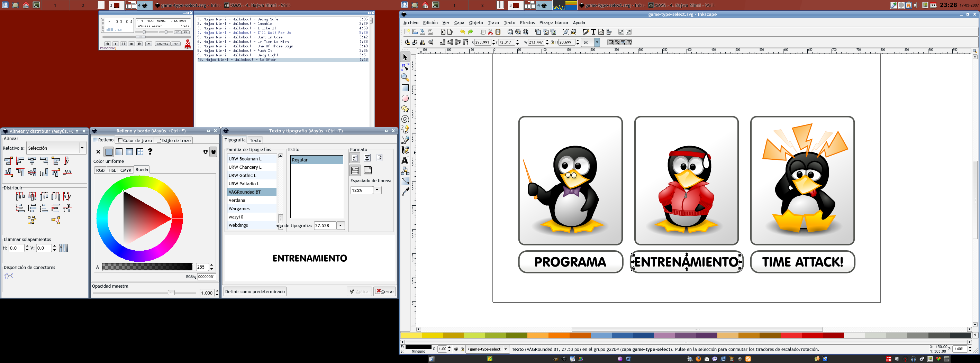
Task: Select the color dropper tool
Action: [x=405, y=192]
